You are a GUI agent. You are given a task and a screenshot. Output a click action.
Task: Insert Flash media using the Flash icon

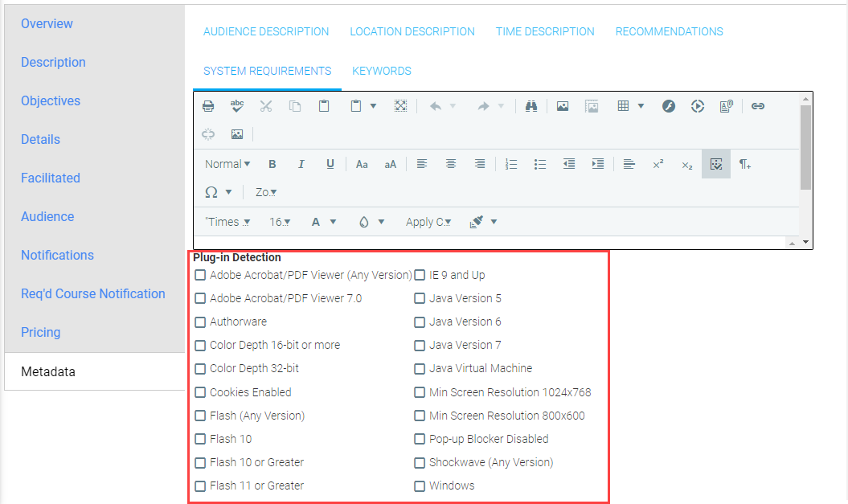669,106
